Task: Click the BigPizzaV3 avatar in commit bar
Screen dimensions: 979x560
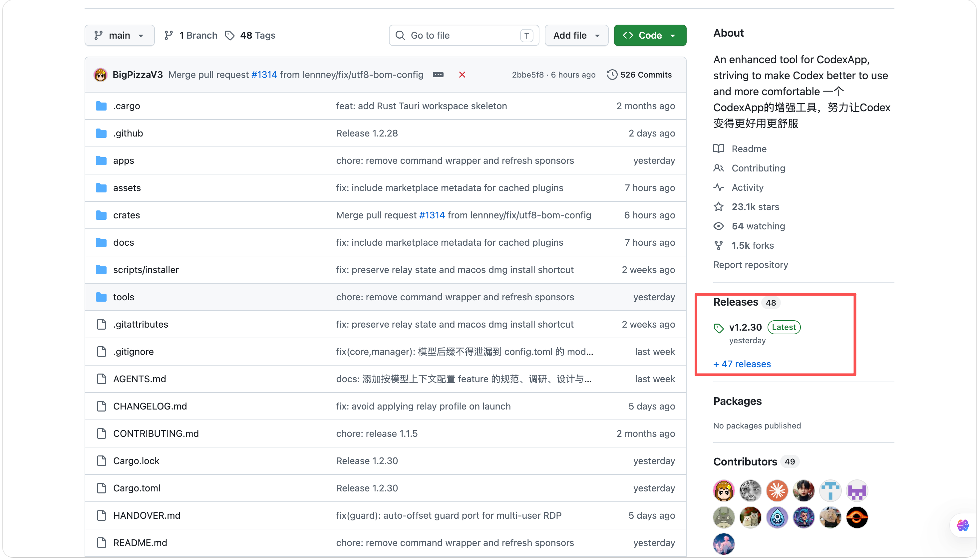Action: (x=101, y=75)
